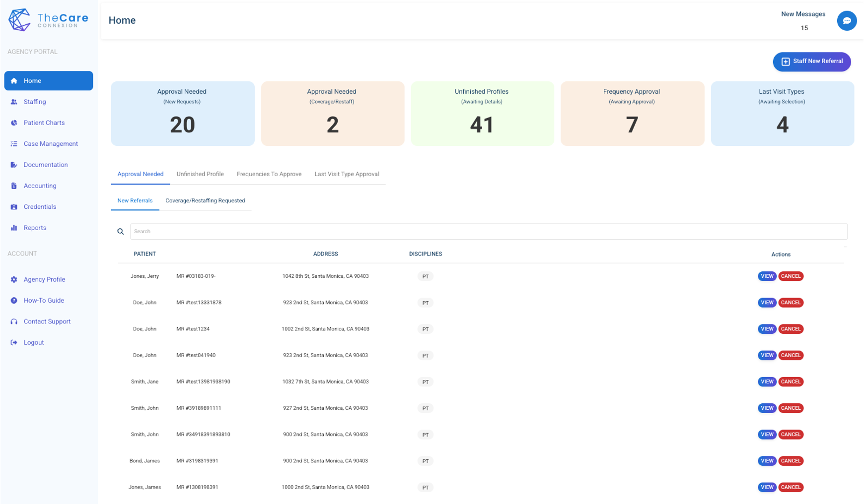864x504 pixels.
Task: Click the Patient Charts pie icon
Action: [14, 123]
